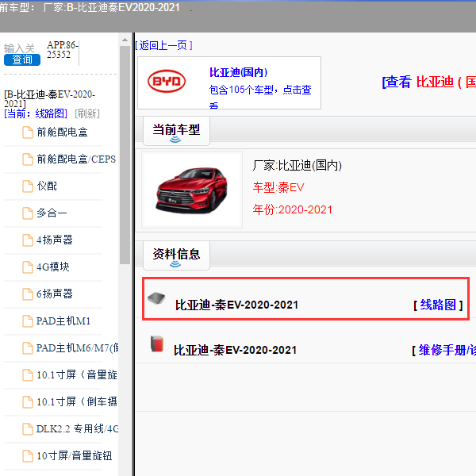476x476 pixels.
Task: Click file icon beside 10.1寸屏（音量旋
Action: [x=28, y=376]
